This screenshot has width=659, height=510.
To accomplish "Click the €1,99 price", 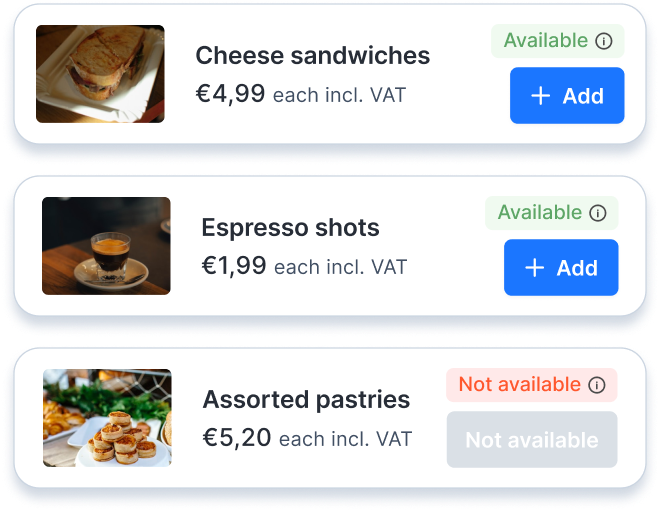I will point(234,266).
